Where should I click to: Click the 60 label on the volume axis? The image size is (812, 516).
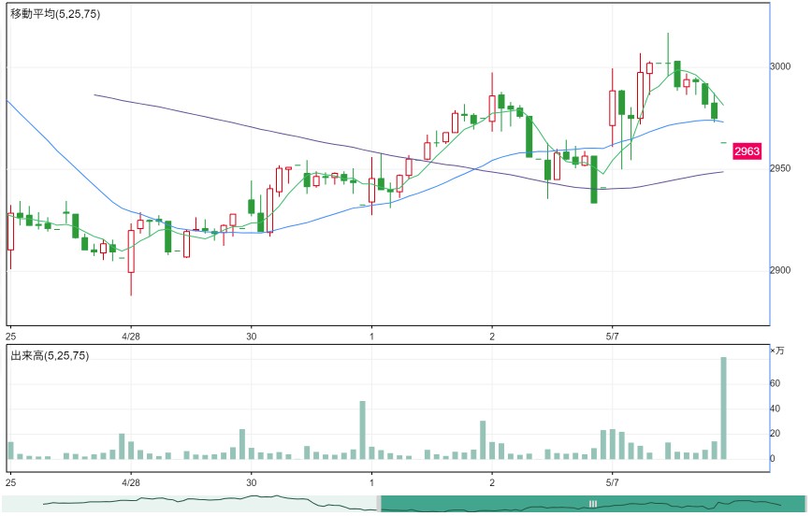coord(776,383)
